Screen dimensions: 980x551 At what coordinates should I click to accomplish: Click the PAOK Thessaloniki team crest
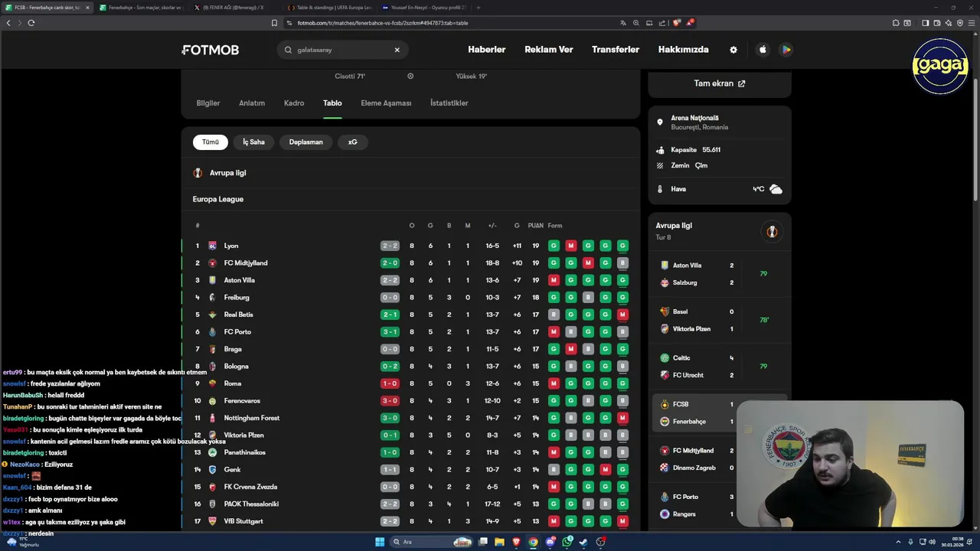[213, 504]
